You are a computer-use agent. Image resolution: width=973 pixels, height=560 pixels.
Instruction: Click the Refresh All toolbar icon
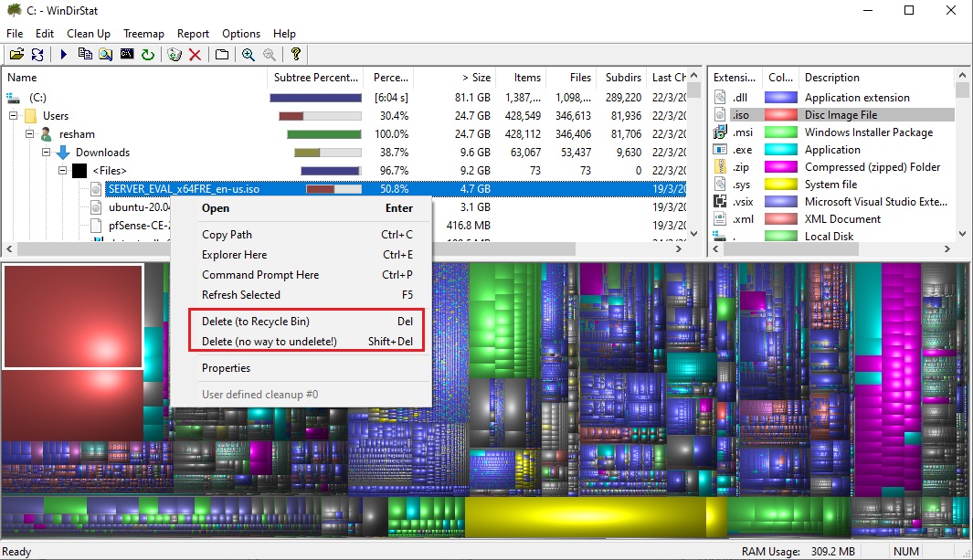point(37,55)
